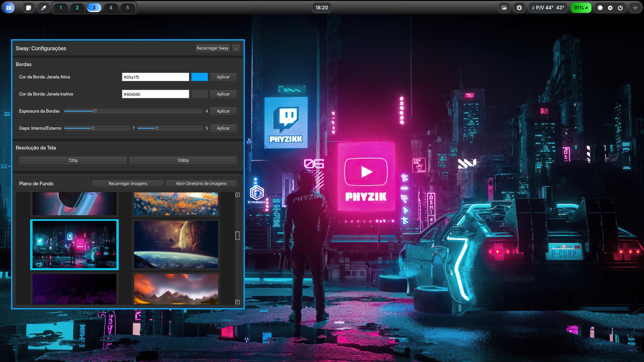
Task: Click the wallpaper list scroll up arrow
Action: 237,195
